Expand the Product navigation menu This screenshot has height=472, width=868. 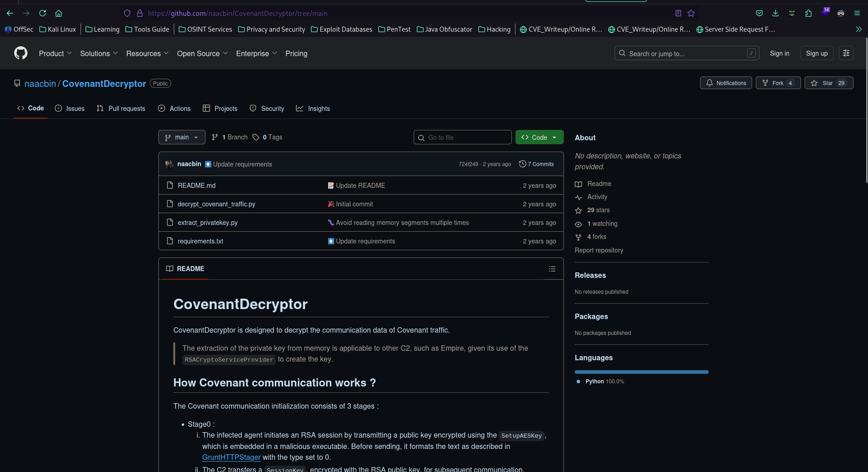point(55,53)
